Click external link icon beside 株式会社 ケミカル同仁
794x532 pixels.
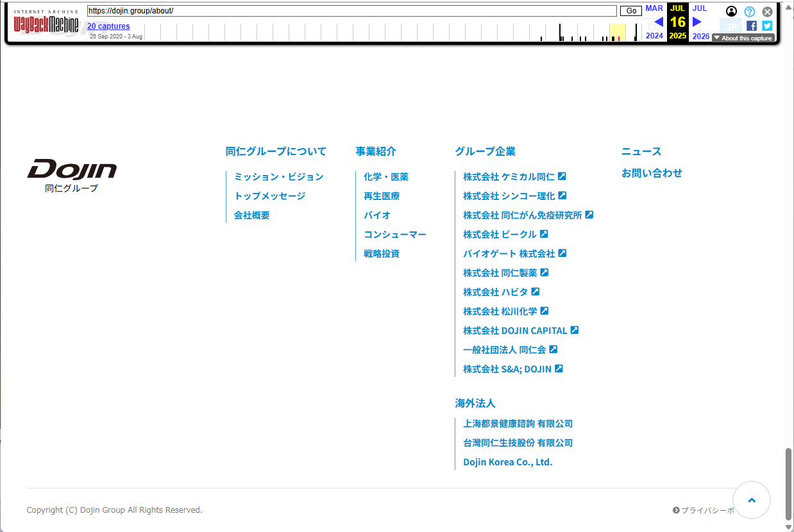562,176
